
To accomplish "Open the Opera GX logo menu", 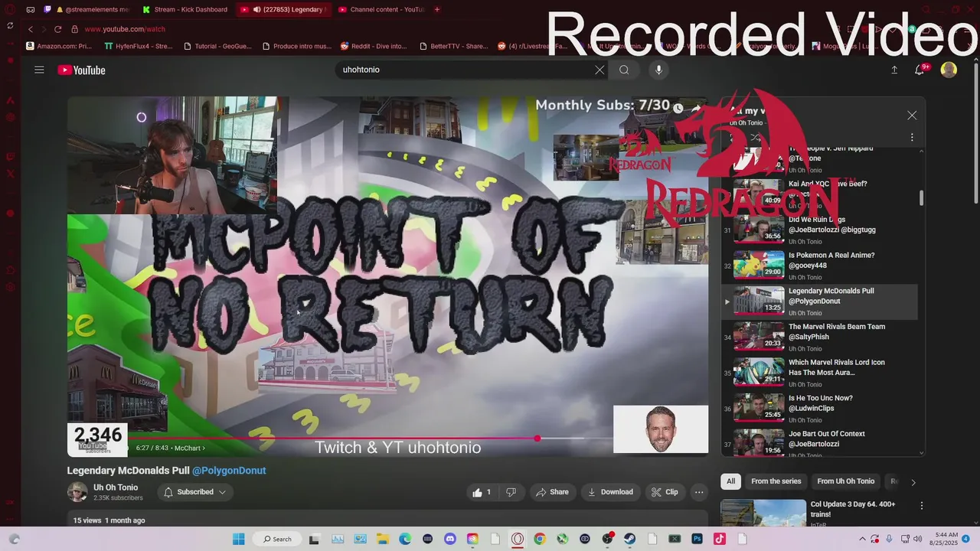I will pos(10,9).
